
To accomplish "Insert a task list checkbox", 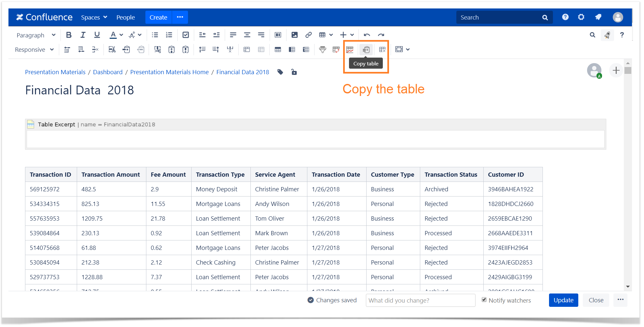I will (x=186, y=35).
